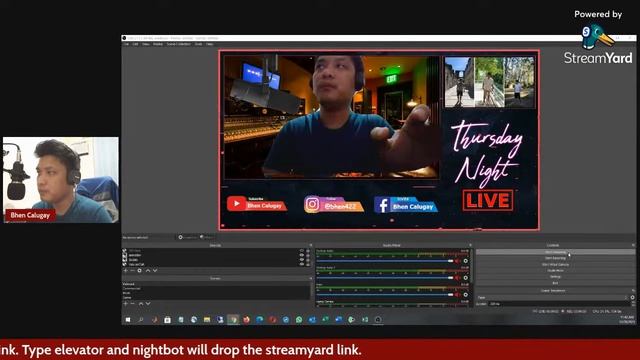Click the StreamYard duck logo
This screenshot has height=360, width=640.
[x=598, y=37]
